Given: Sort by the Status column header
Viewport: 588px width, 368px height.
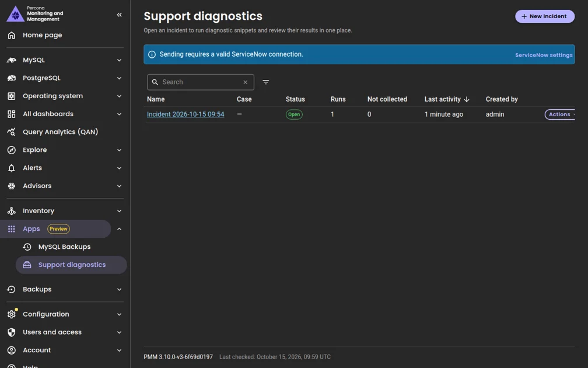Looking at the screenshot, I should tap(295, 99).
